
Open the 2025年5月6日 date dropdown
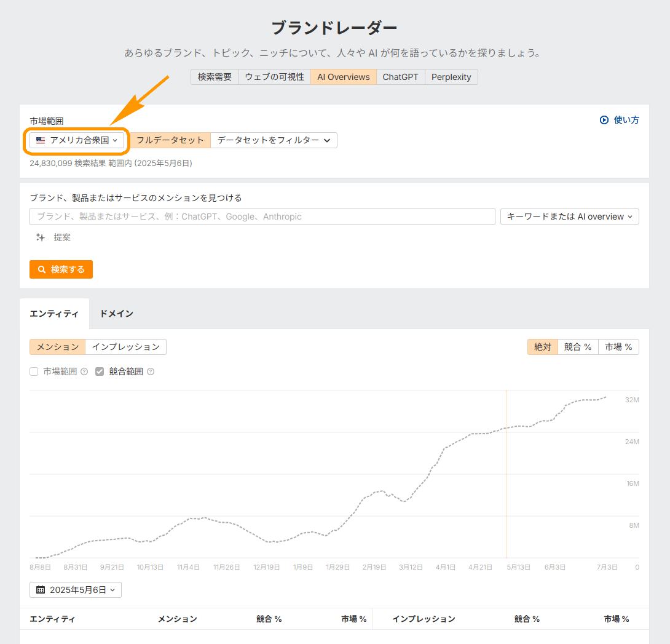click(75, 589)
